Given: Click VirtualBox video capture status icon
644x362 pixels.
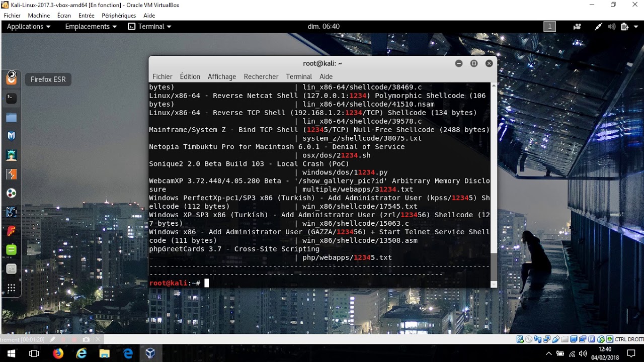Looking at the screenshot, I should click(583, 339).
